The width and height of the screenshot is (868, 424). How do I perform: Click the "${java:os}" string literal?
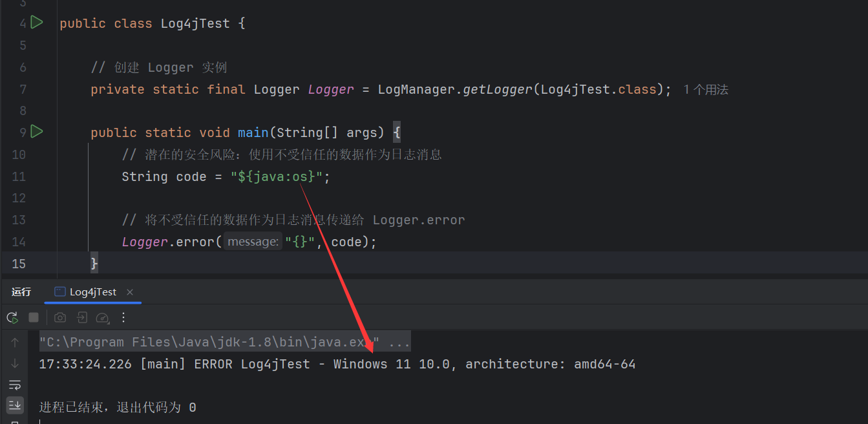(x=276, y=176)
